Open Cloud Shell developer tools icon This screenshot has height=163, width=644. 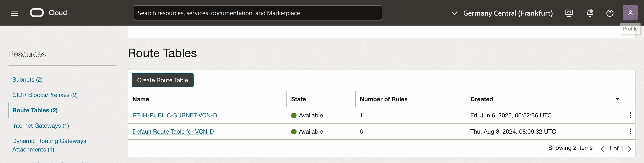[569, 13]
